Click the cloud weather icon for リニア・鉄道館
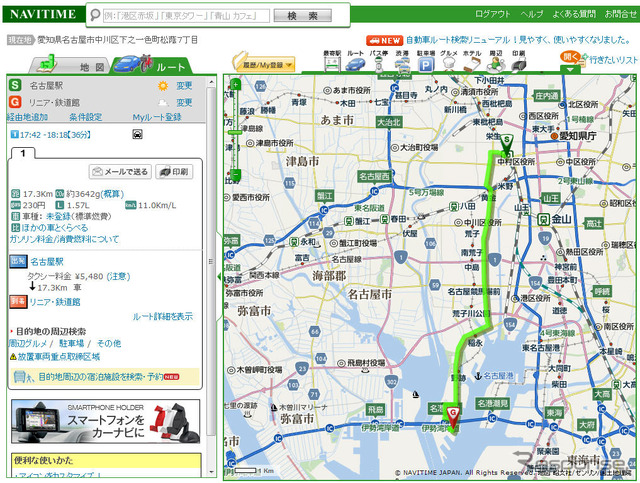Image resolution: width=640 pixels, height=483 pixels. (x=163, y=102)
